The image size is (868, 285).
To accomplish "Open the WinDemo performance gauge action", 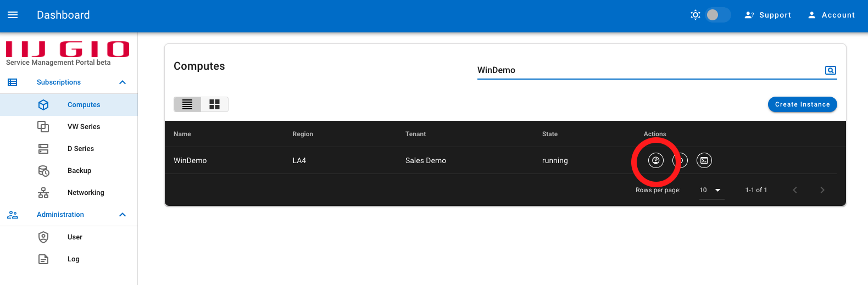I will 656,160.
